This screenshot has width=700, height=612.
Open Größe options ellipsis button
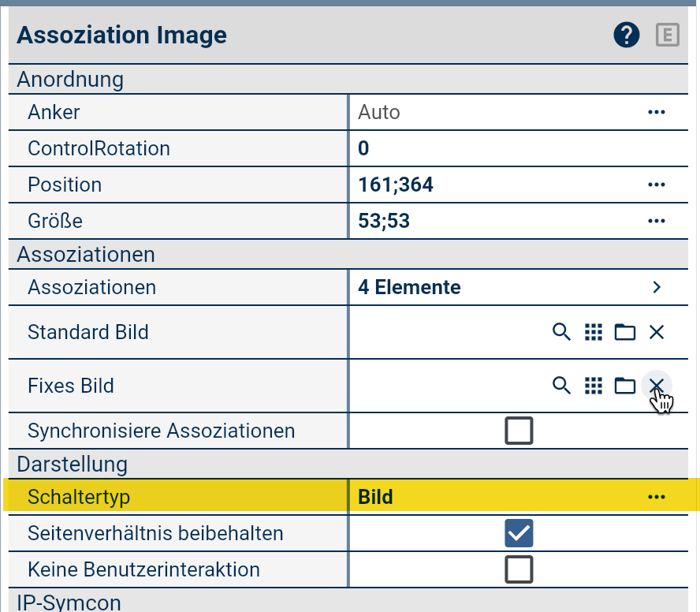coord(657,221)
